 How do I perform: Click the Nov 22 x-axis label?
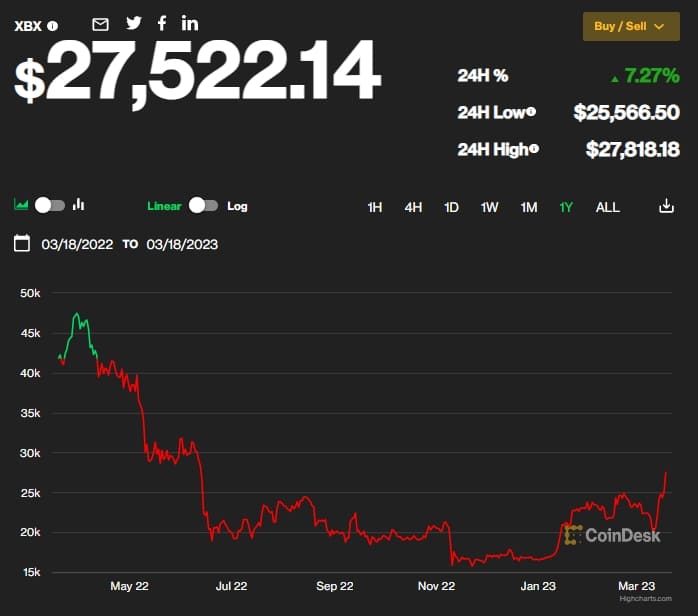point(436,586)
